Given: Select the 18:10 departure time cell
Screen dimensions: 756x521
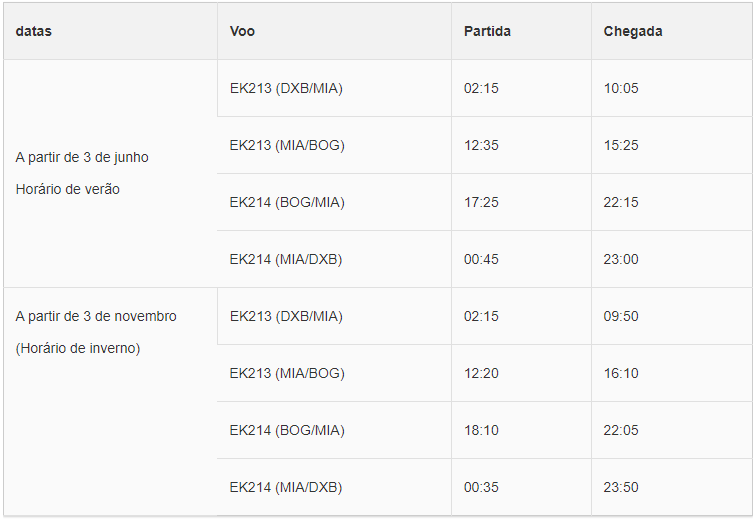Looking at the screenshot, I should tap(481, 430).
